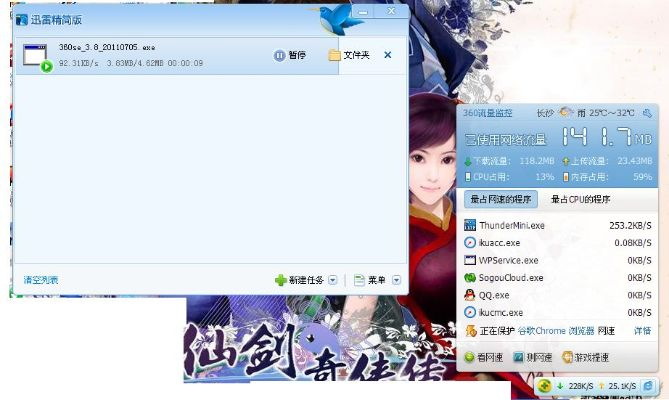Image resolution: width=669 pixels, height=400 pixels.
Task: Switch to 最占CPU的程序 tab
Action: 580,199
